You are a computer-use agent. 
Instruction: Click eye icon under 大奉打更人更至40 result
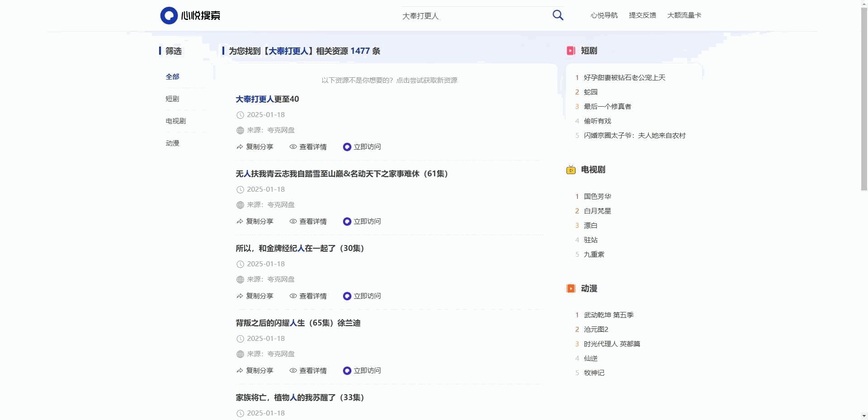coord(293,147)
